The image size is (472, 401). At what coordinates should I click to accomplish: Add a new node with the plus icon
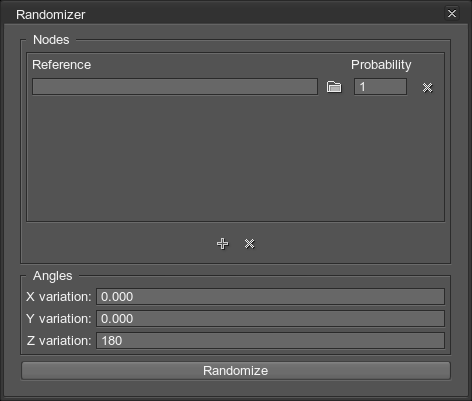coord(222,244)
